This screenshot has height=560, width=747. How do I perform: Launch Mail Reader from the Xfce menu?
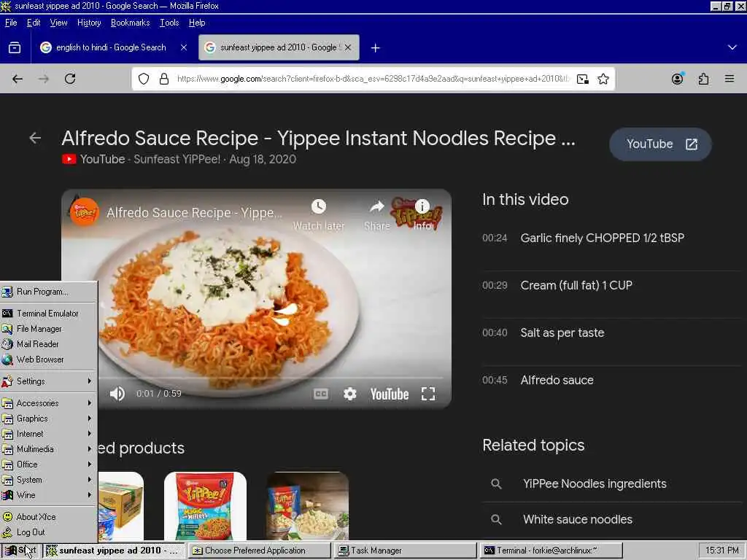(49, 344)
